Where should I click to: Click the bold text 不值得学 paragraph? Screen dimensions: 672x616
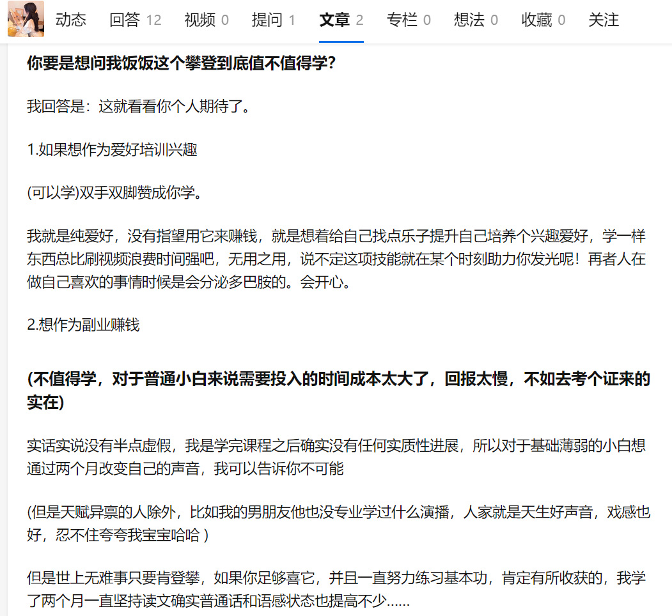coord(339,390)
